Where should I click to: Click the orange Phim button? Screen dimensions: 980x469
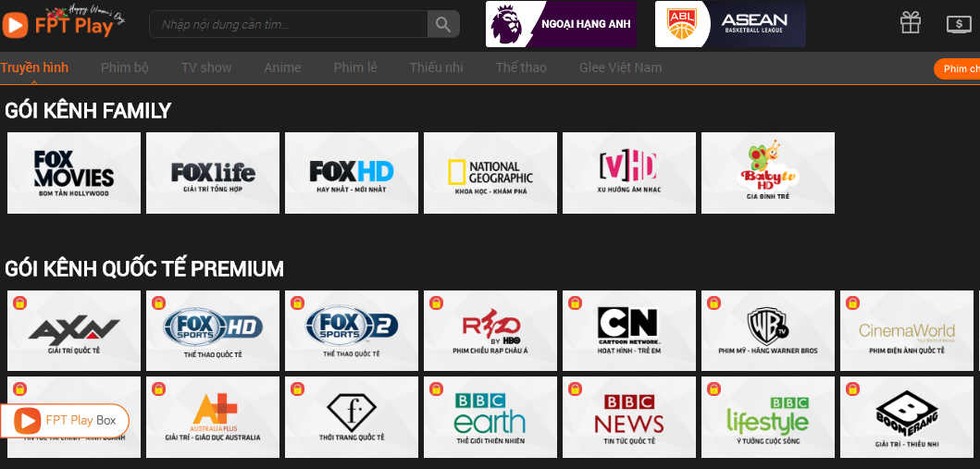[958, 69]
